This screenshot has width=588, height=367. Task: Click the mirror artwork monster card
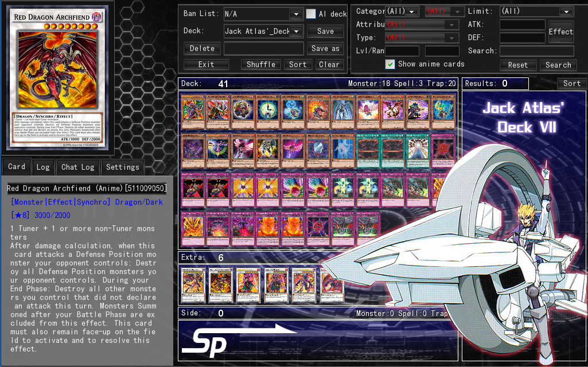(318, 151)
